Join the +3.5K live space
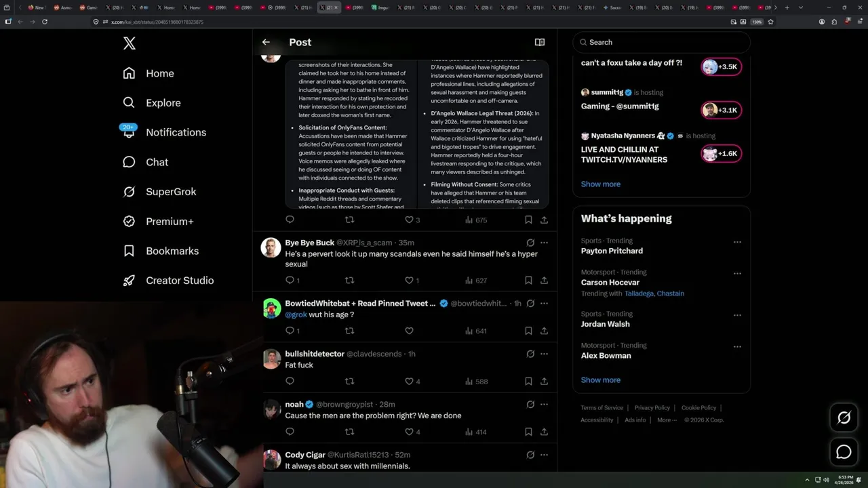The width and height of the screenshot is (868, 488). tap(722, 66)
